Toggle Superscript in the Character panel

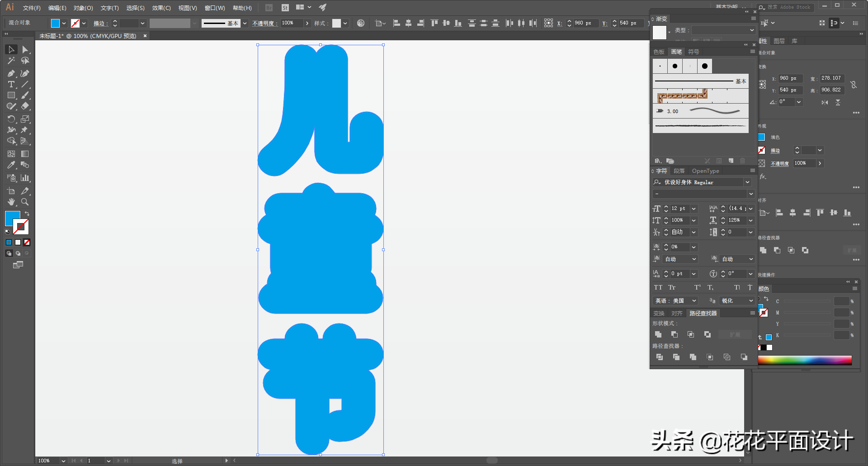pyautogui.click(x=698, y=287)
